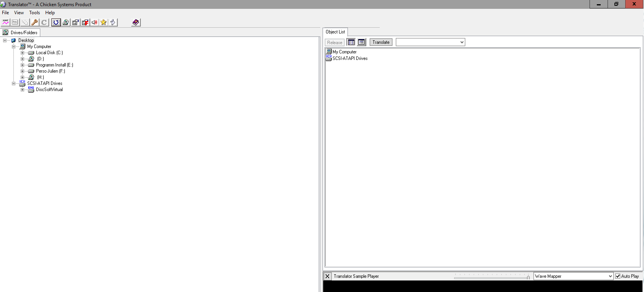Select DiscSoftVirtual in the tree

click(x=49, y=90)
